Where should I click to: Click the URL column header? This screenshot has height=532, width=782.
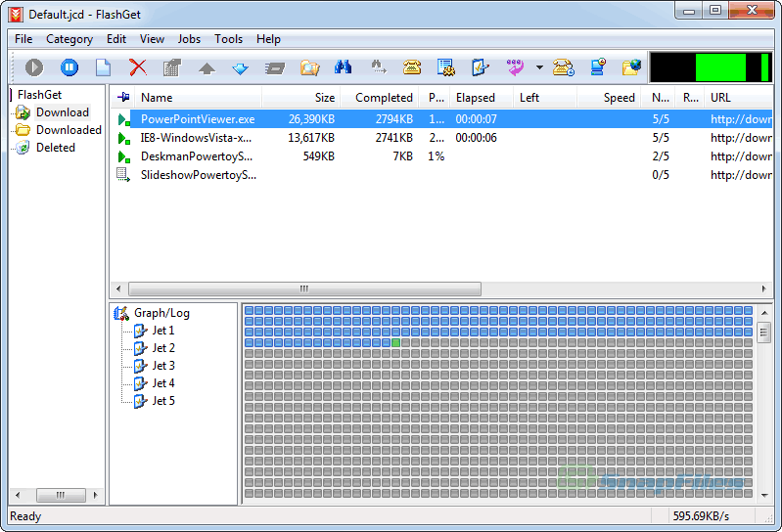[x=738, y=98]
